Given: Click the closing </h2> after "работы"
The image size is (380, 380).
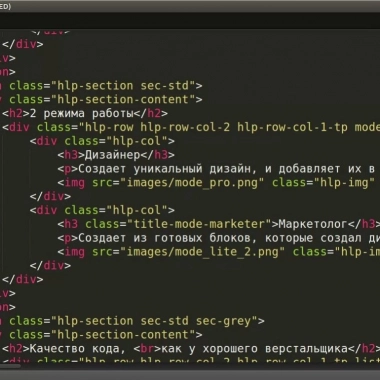Looking at the screenshot, I should click(x=151, y=114).
